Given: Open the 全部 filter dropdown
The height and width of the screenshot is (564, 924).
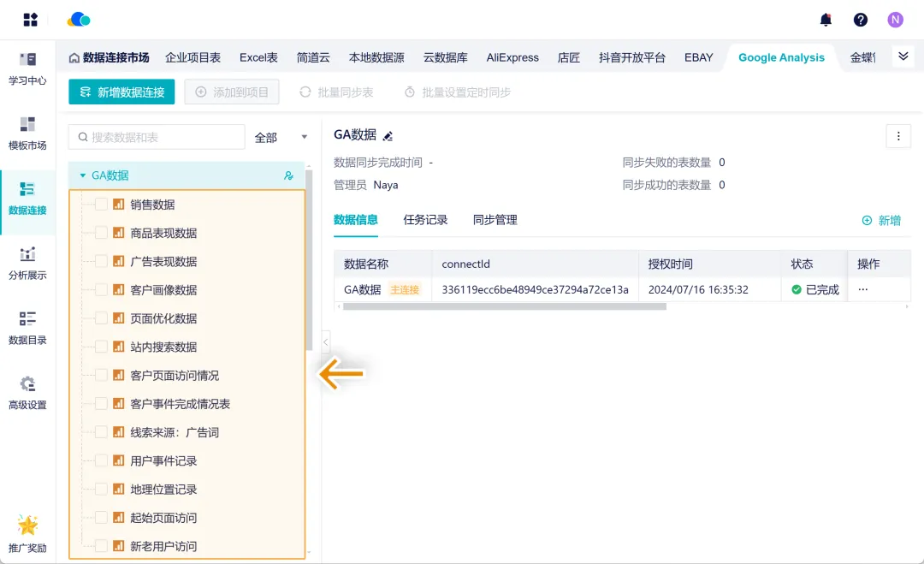Looking at the screenshot, I should click(282, 137).
